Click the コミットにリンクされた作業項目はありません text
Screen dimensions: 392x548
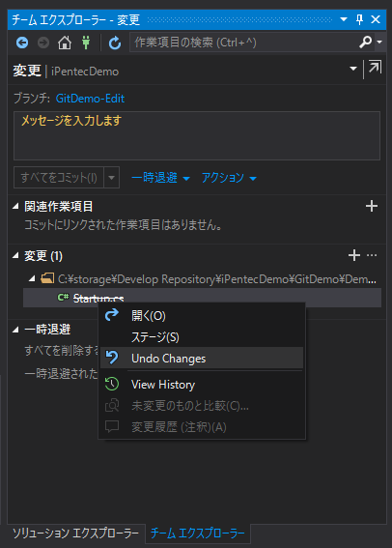[x=123, y=225]
